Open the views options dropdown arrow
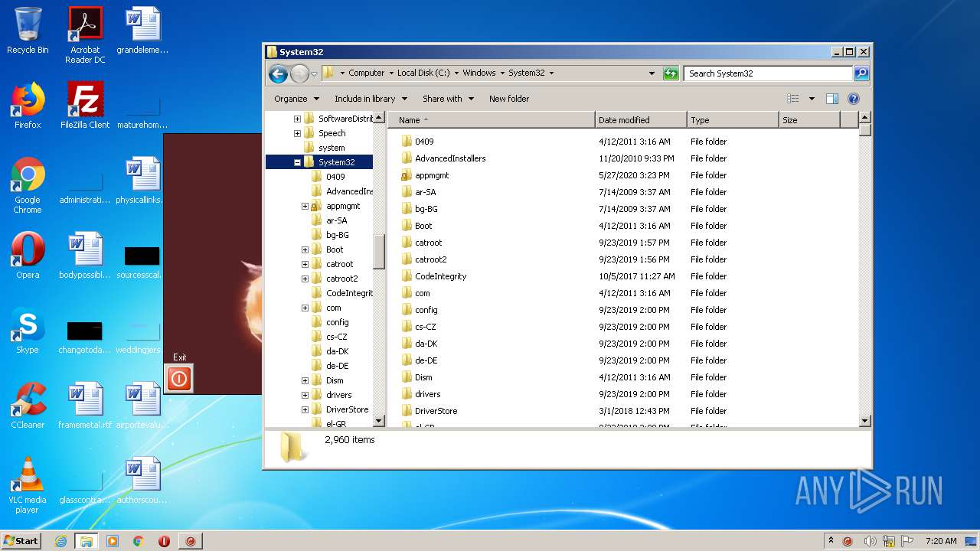This screenshot has height=551, width=980. [812, 99]
